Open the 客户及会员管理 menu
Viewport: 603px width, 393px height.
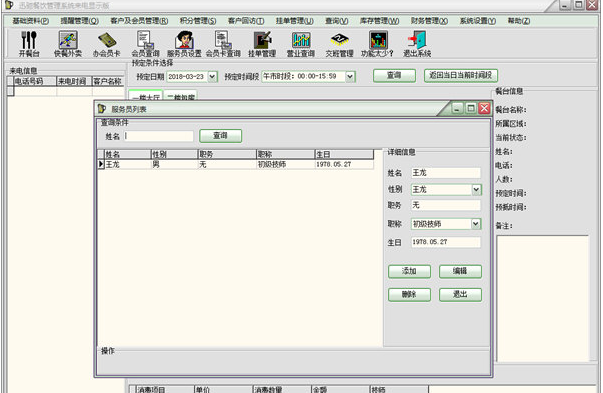(x=139, y=21)
